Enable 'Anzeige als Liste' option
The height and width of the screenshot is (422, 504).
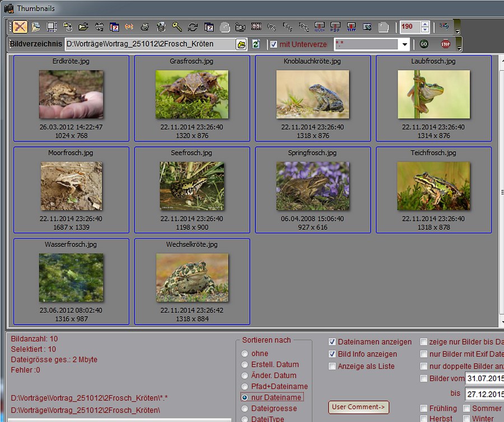332,366
